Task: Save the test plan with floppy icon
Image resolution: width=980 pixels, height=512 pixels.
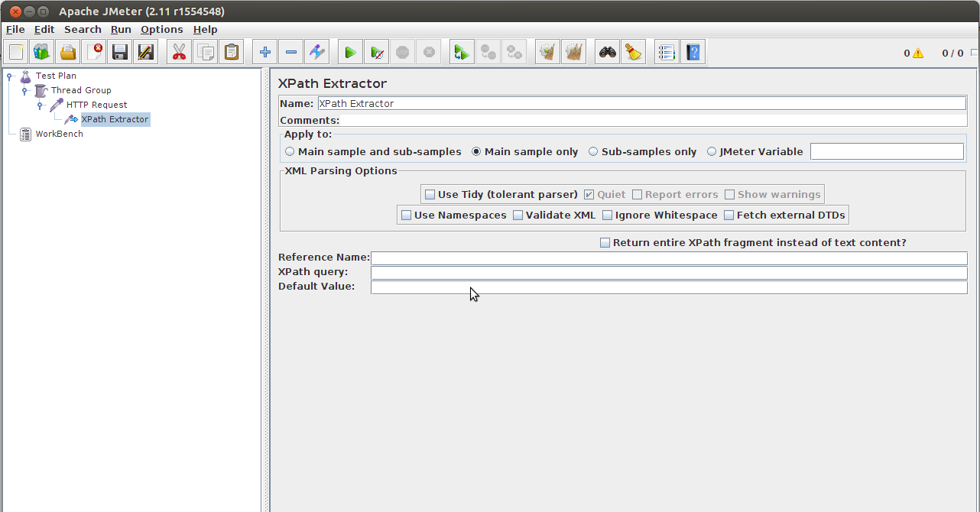Action: pyautogui.click(x=119, y=53)
